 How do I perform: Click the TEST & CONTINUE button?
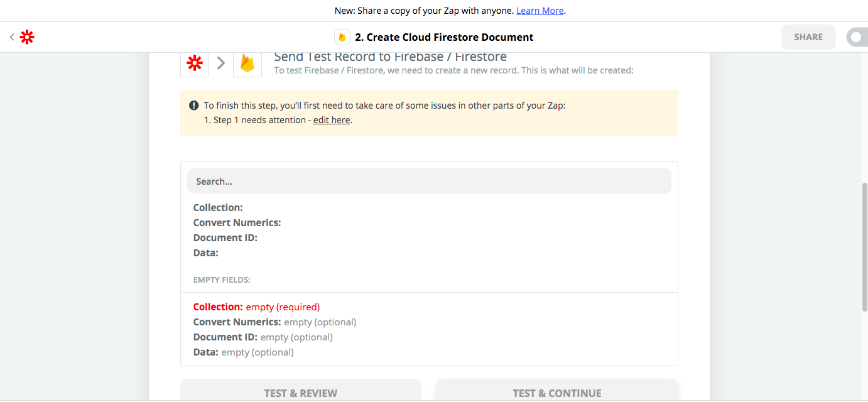[557, 391]
